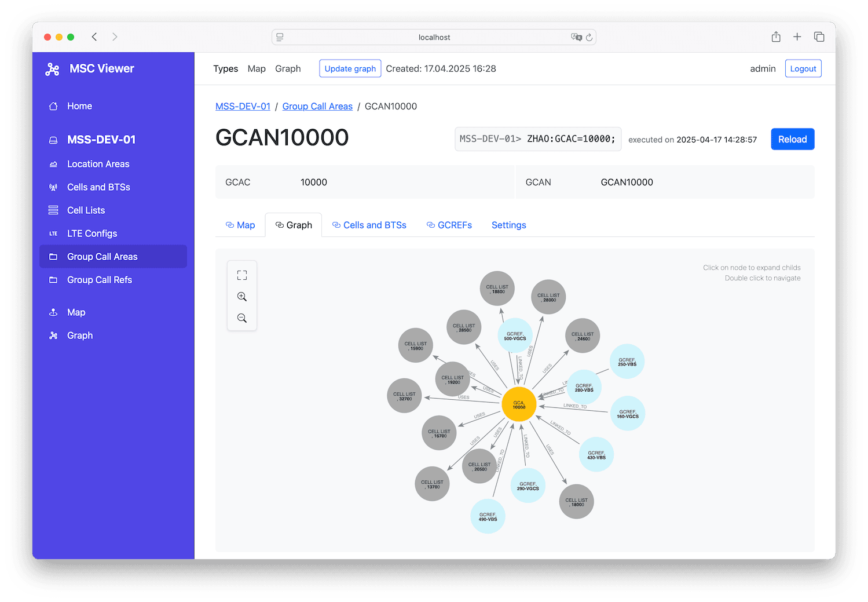This screenshot has height=602, width=868.
Task: Select MSS-DEV-01 server in sidebar
Action: (x=101, y=140)
